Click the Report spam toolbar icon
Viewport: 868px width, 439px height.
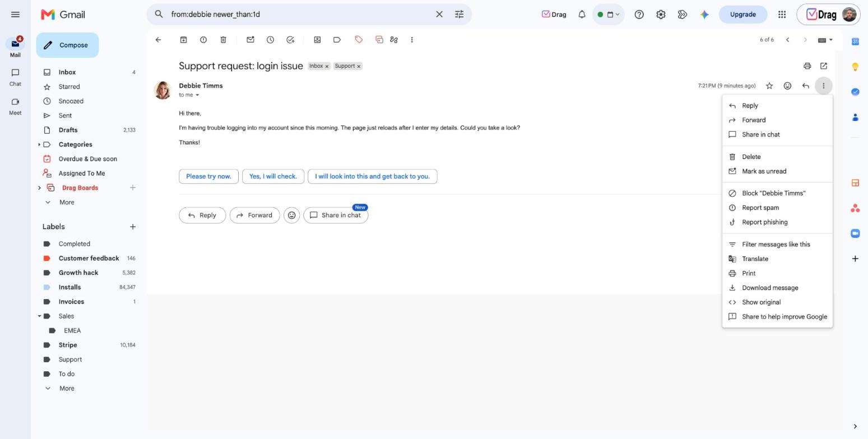[203, 40]
